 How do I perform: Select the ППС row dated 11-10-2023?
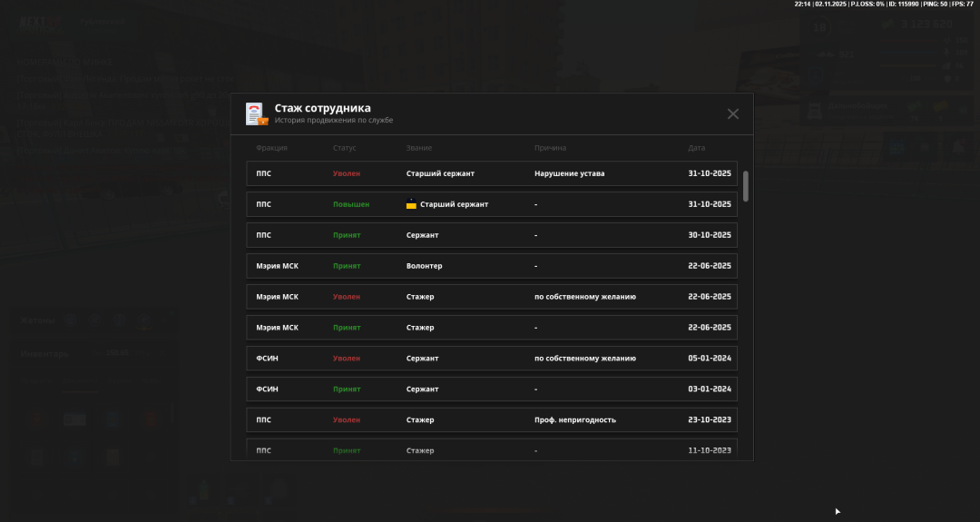pos(491,450)
